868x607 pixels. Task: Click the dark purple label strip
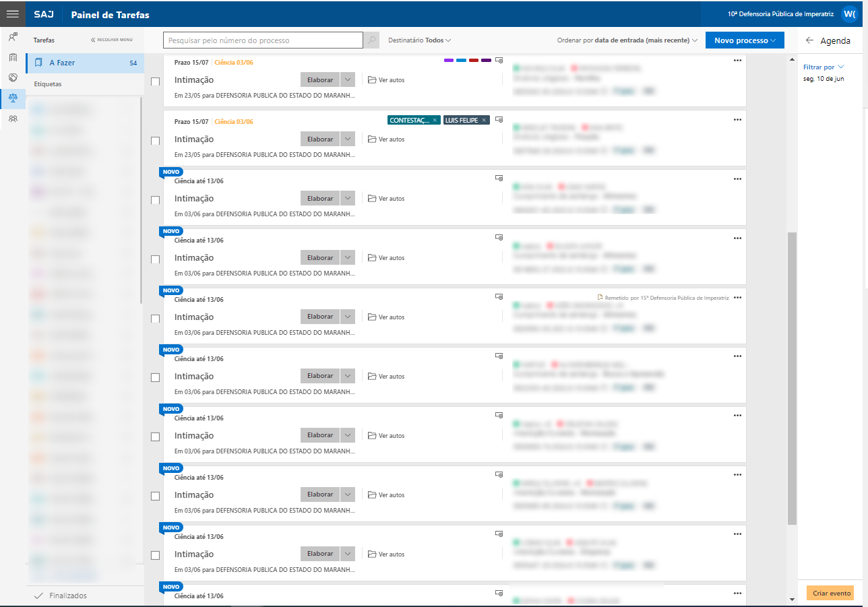click(486, 61)
